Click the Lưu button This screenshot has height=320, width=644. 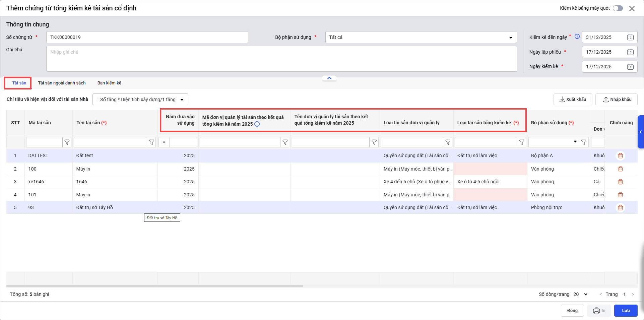pos(626,311)
